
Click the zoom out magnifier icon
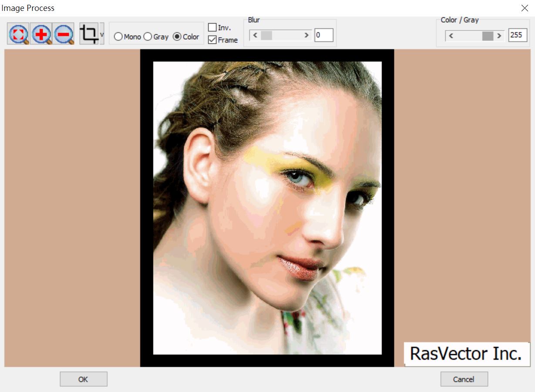pyautogui.click(x=64, y=34)
